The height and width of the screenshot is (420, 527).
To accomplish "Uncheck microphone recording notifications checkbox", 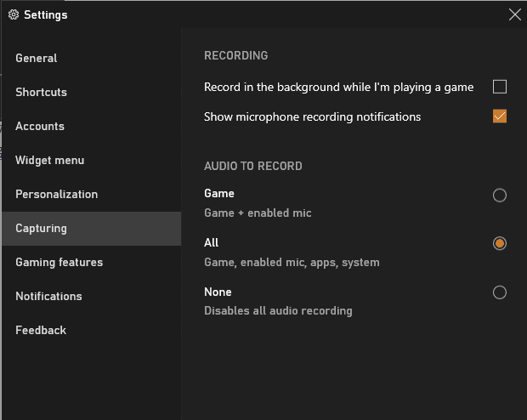I will pos(500,116).
